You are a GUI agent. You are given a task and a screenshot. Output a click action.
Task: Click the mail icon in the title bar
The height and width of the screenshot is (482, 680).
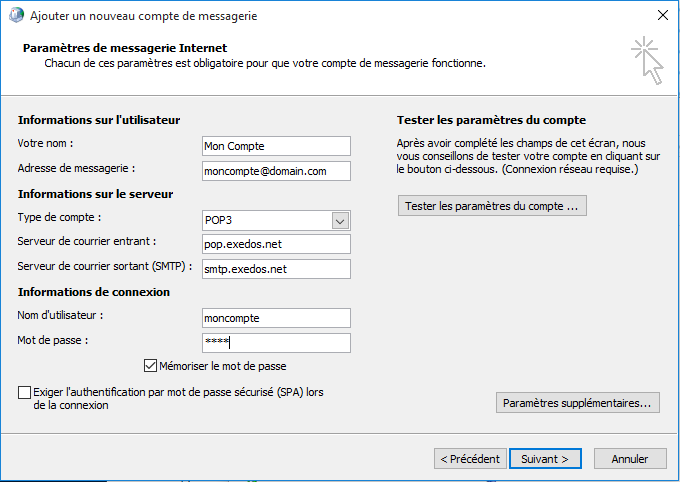14,14
